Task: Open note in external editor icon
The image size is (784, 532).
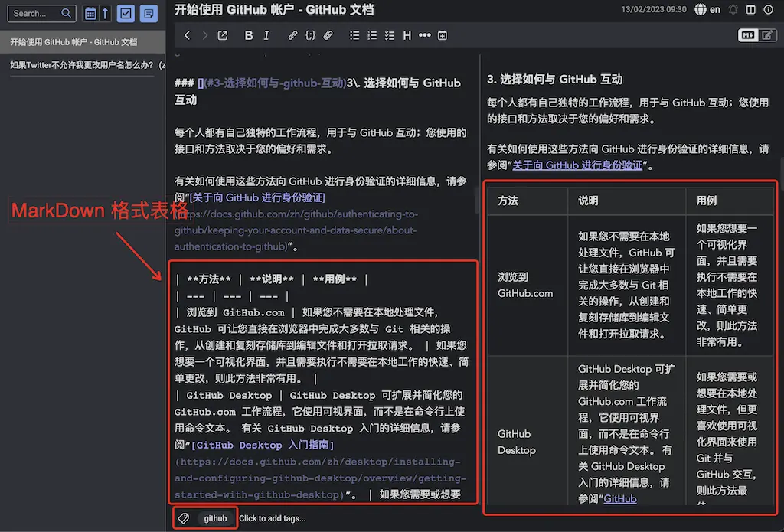Action: (x=223, y=35)
